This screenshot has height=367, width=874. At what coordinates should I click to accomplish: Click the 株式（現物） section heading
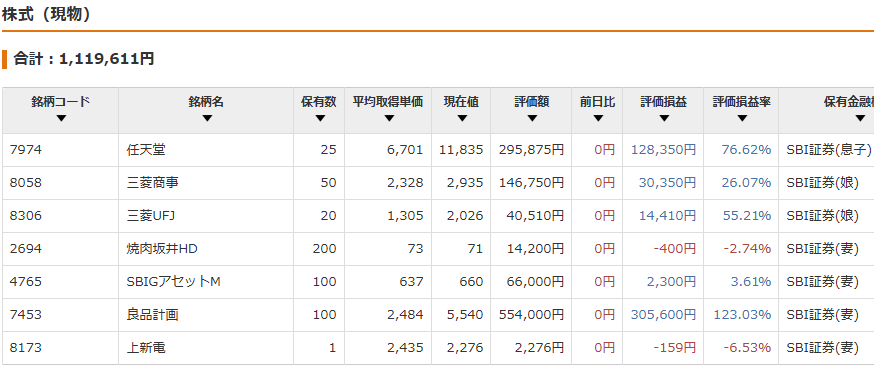click(46, 15)
